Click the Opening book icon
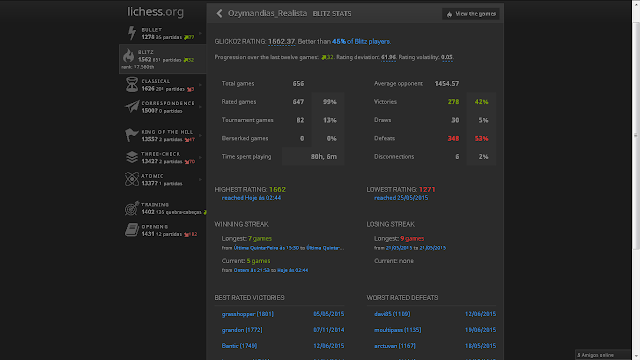This screenshot has width=640, height=360. [131, 230]
